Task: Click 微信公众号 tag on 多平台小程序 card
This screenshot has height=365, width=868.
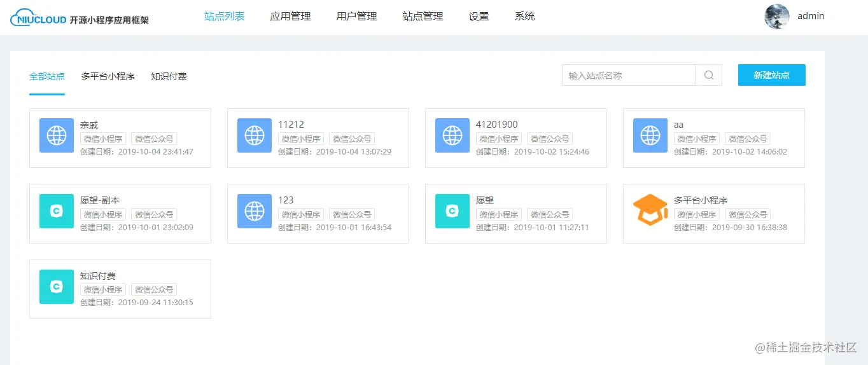Action: coord(748,214)
